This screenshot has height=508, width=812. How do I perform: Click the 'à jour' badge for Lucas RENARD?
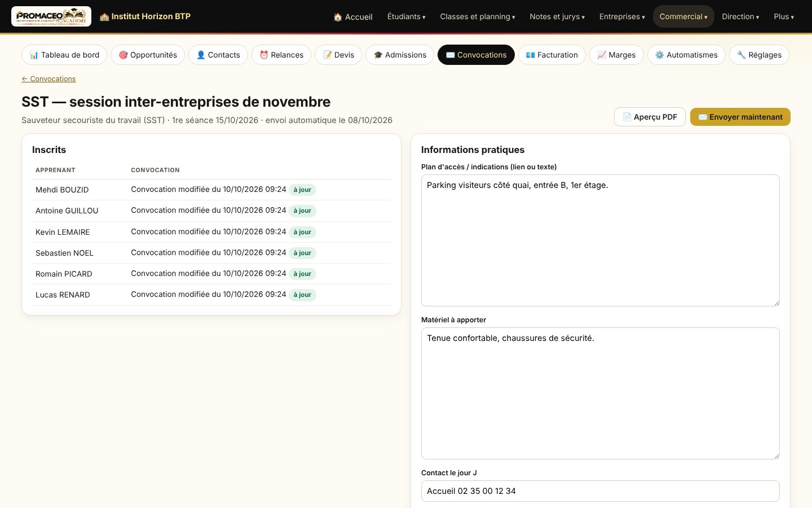click(302, 295)
